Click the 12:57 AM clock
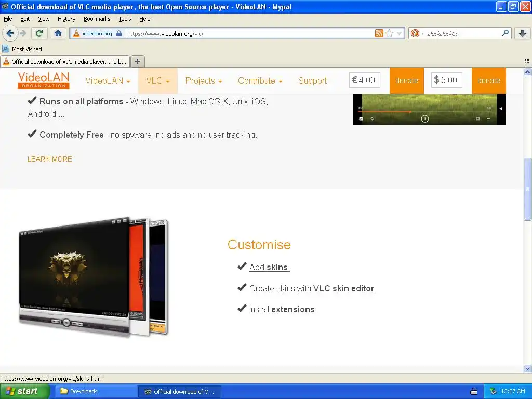This screenshot has width=532, height=399. 513,392
